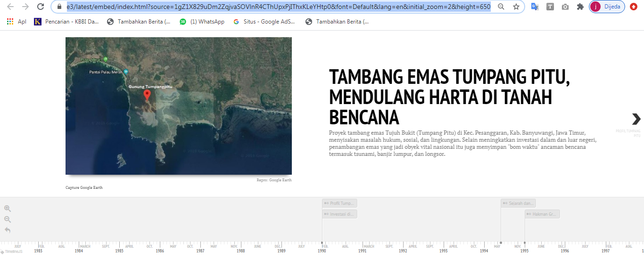The image size is (644, 267).
Task: Open the camera screenshot extension
Action: (565, 7)
